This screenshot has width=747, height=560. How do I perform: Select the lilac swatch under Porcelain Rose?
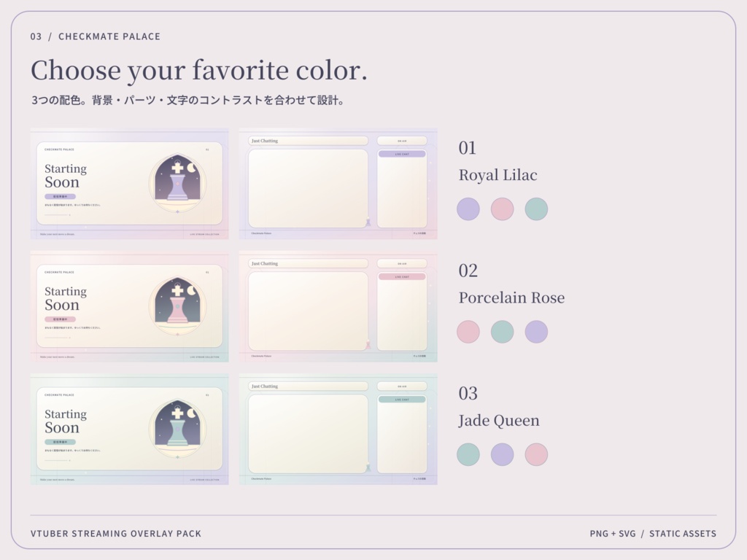pyautogui.click(x=536, y=332)
